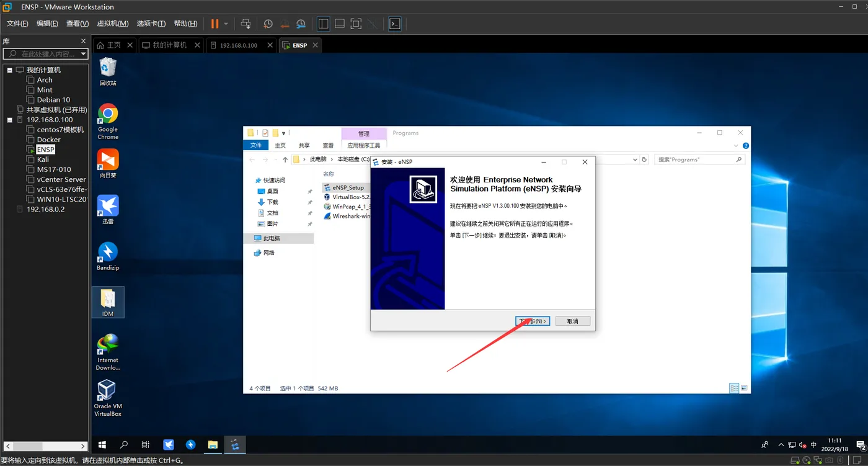The width and height of the screenshot is (868, 466).
Task: Open the 虚拟机(M) menu
Action: pyautogui.click(x=113, y=24)
